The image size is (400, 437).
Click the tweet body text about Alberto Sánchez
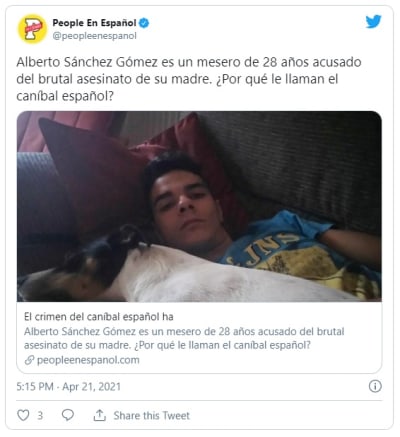tap(189, 79)
